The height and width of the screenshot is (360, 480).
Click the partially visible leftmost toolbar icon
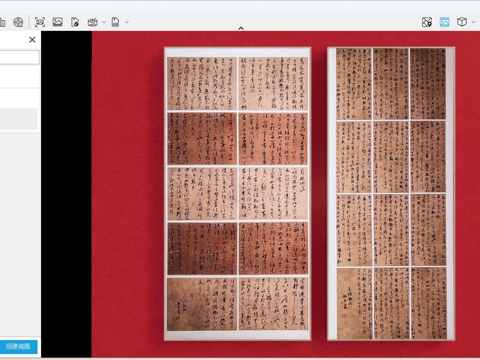pyautogui.click(x=3, y=23)
